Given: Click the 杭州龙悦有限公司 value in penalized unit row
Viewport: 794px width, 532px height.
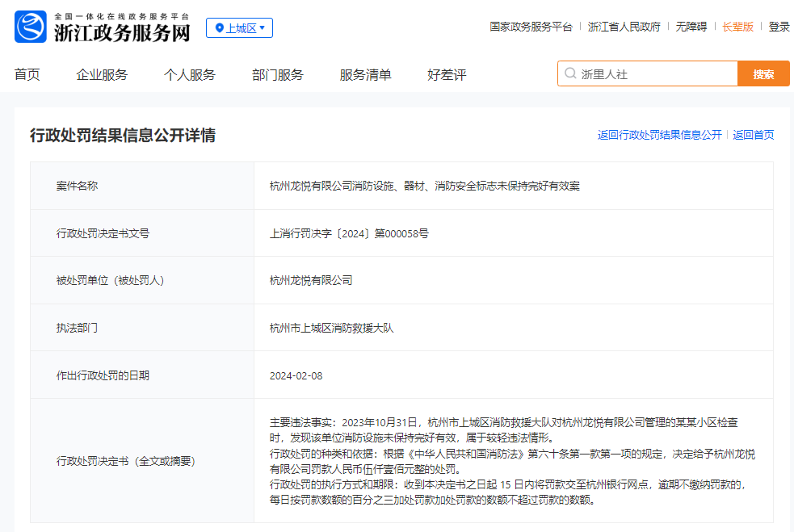Looking at the screenshot, I should click(311, 280).
